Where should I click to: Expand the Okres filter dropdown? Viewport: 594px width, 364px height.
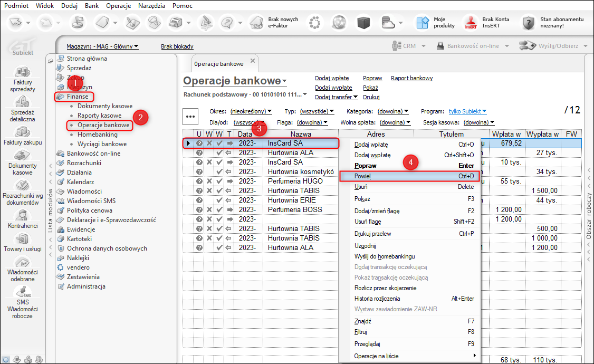[x=251, y=111]
